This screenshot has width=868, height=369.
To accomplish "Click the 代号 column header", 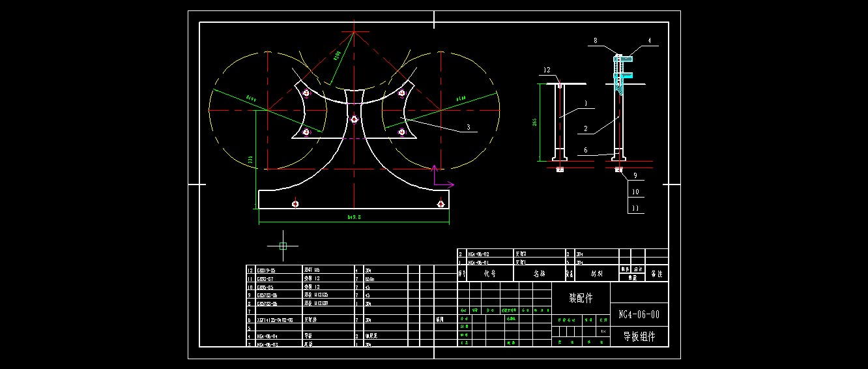I will click(489, 274).
